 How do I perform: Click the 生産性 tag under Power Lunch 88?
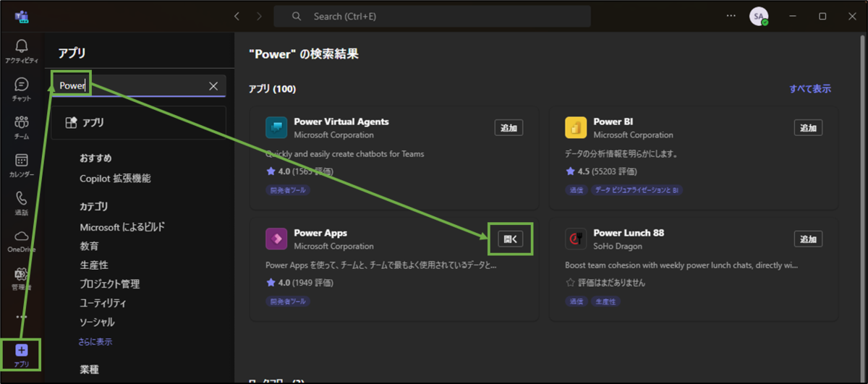[605, 302]
